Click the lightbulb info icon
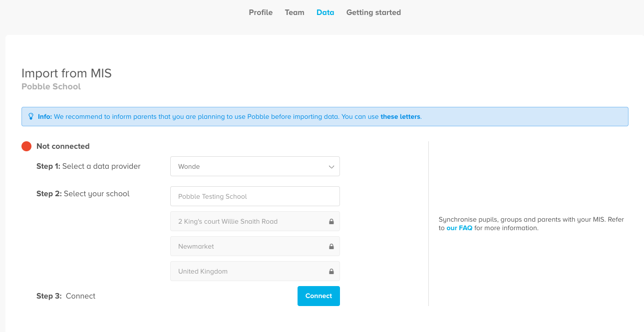The width and height of the screenshot is (644, 332). (x=31, y=116)
